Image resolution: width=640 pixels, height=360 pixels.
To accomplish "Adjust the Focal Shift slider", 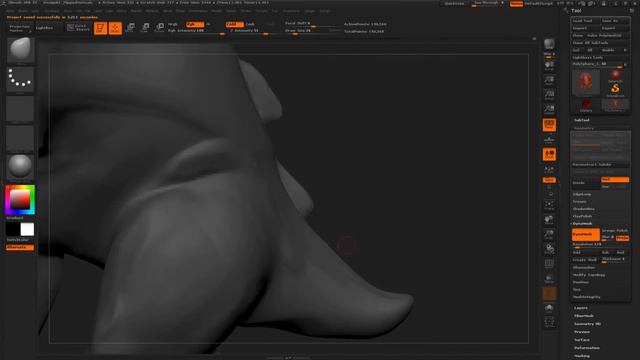I will coord(312,24).
